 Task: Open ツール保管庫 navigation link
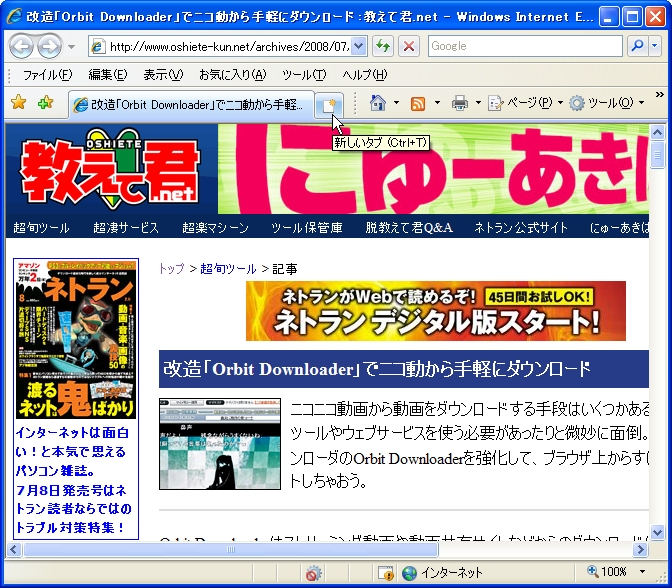pos(307,228)
